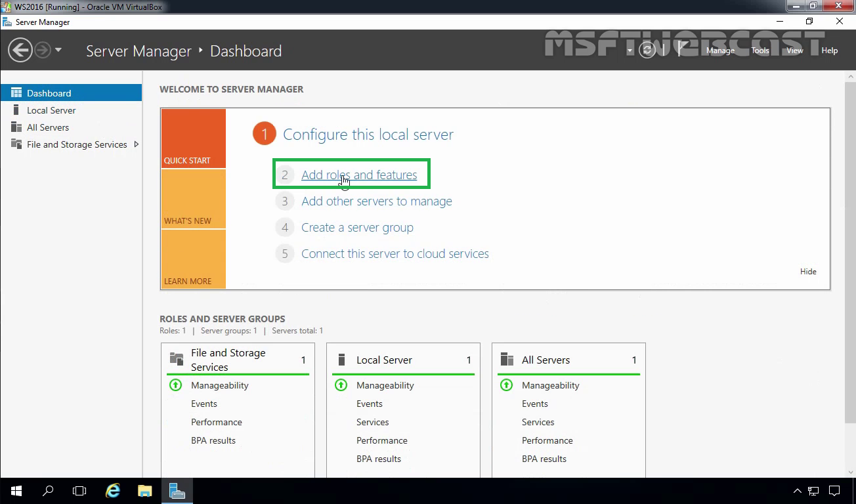Click green status icon in All Servers tile
Viewport: 856px width, 504px height.
tap(506, 385)
